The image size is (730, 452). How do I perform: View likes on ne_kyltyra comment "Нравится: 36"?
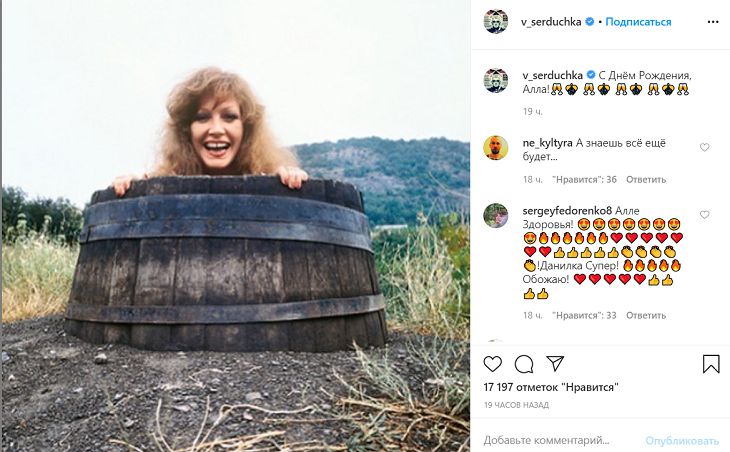584,180
